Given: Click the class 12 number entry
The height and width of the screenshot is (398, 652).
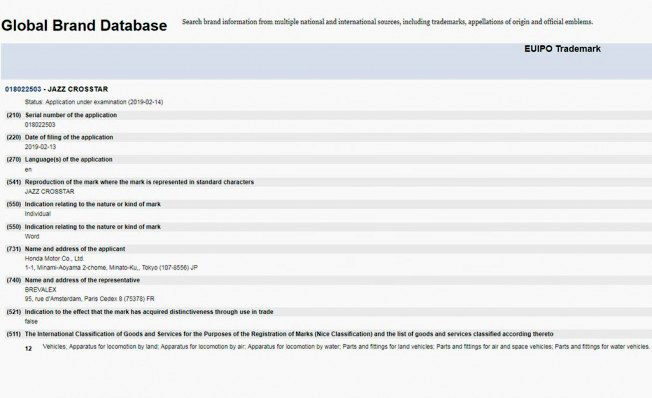Looking at the screenshot, I should 28,349.
